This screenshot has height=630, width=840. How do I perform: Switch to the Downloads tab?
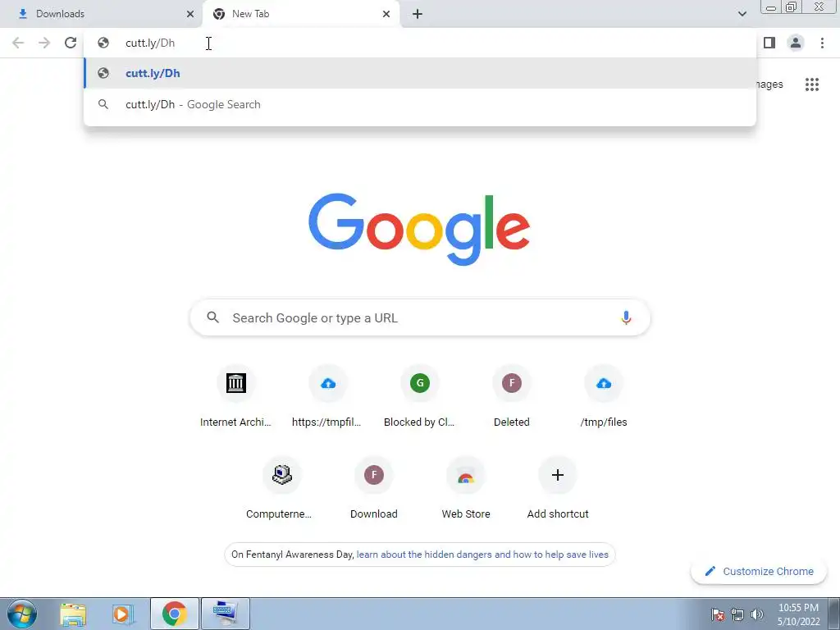100,14
